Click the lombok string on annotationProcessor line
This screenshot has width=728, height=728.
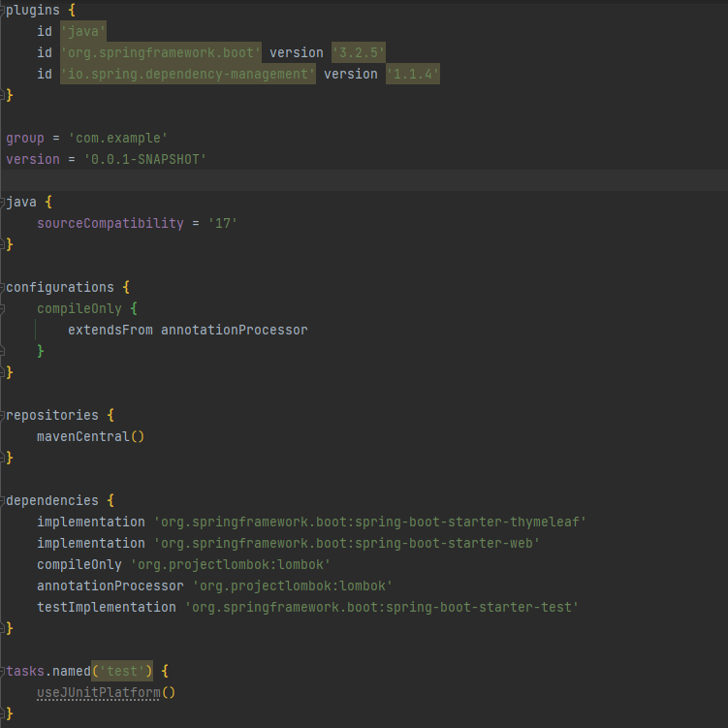click(293, 586)
